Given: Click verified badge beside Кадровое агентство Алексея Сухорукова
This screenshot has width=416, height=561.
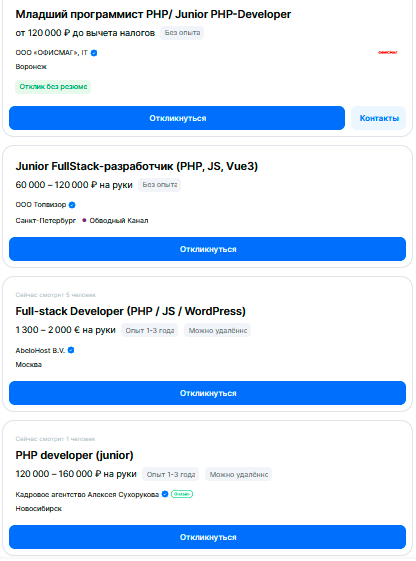Looking at the screenshot, I should (165, 494).
